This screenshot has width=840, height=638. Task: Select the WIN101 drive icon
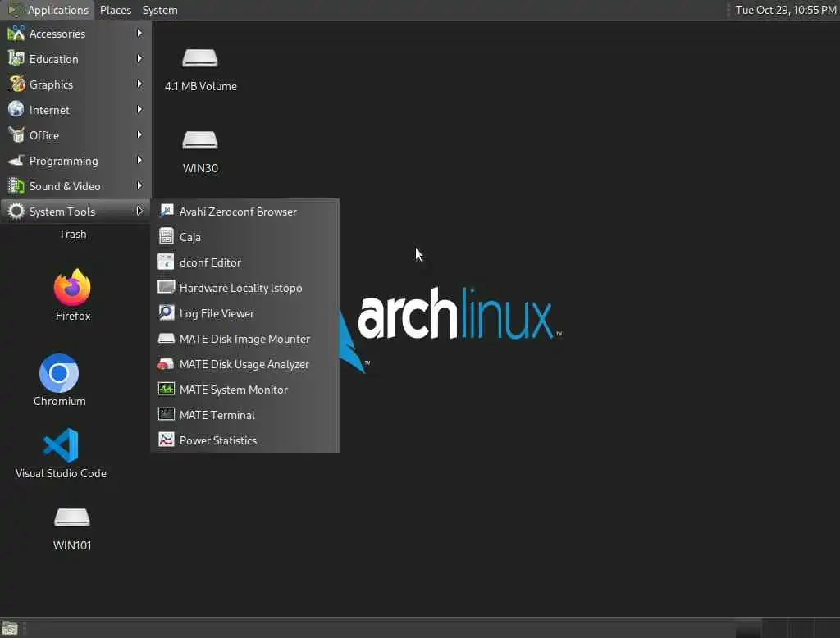coord(72,517)
